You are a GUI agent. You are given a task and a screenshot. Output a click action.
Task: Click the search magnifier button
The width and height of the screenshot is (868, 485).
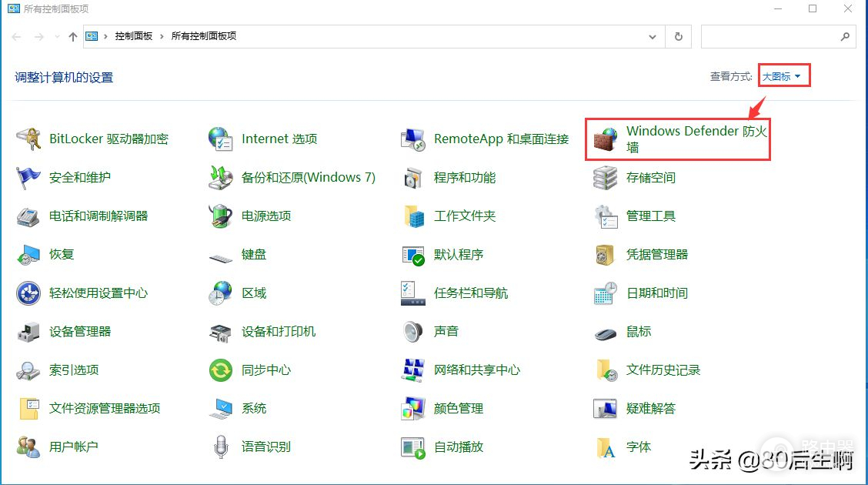pyautogui.click(x=845, y=36)
